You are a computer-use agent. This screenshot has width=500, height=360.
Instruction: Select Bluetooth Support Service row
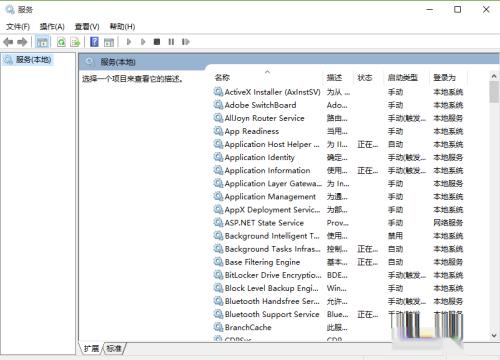338,314
